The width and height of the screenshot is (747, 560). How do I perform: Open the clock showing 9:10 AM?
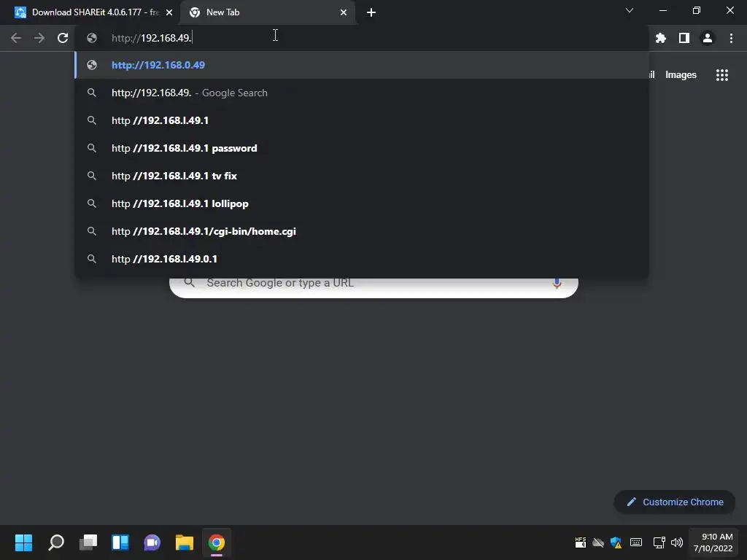click(x=713, y=542)
